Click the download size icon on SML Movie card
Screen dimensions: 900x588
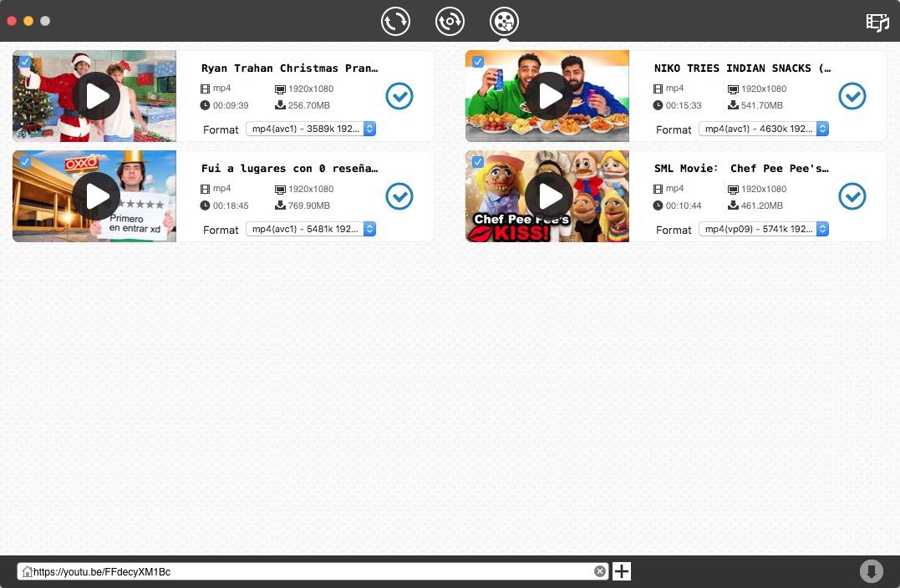pyautogui.click(x=733, y=205)
